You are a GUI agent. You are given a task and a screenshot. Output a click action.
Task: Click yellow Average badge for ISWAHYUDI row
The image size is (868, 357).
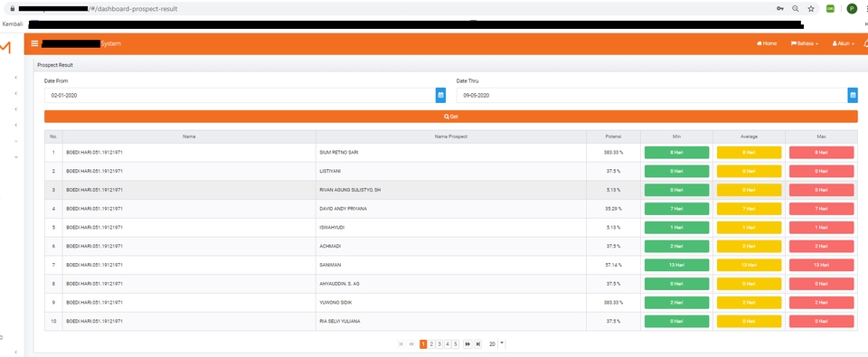pos(749,228)
